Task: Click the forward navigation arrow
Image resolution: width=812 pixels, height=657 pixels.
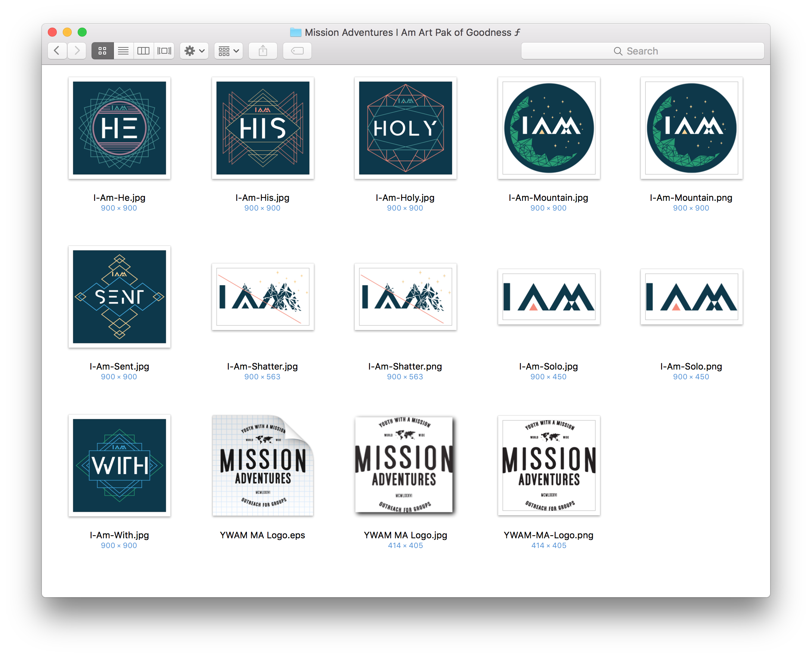Action: pos(77,50)
